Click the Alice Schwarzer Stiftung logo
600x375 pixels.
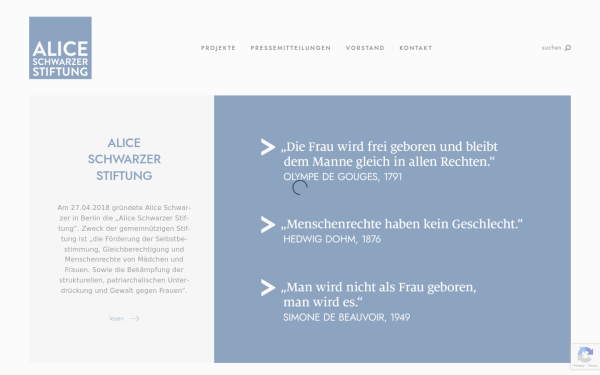(x=60, y=48)
